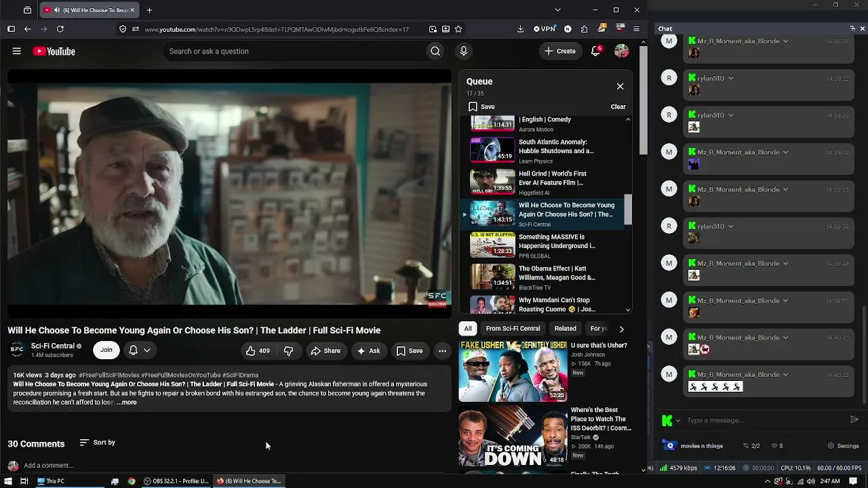
Task: Open more actions ellipsis under video
Action: pyautogui.click(x=442, y=350)
